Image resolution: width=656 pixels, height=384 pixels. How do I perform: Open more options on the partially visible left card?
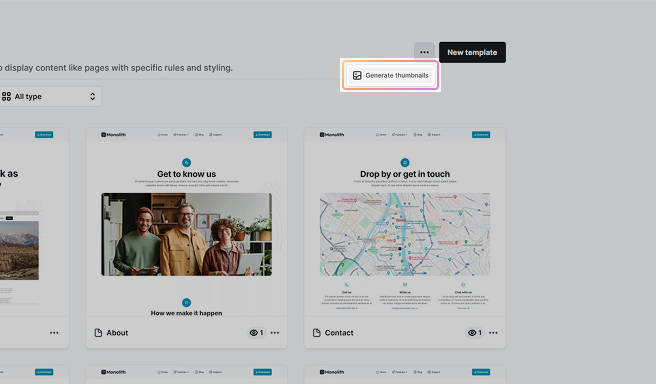[x=54, y=333]
